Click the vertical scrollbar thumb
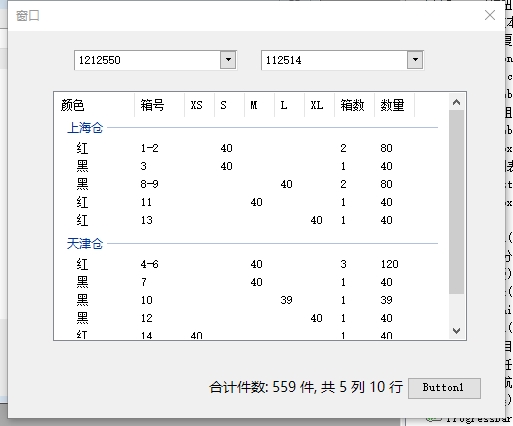The height and width of the screenshot is (426, 513). (456, 202)
